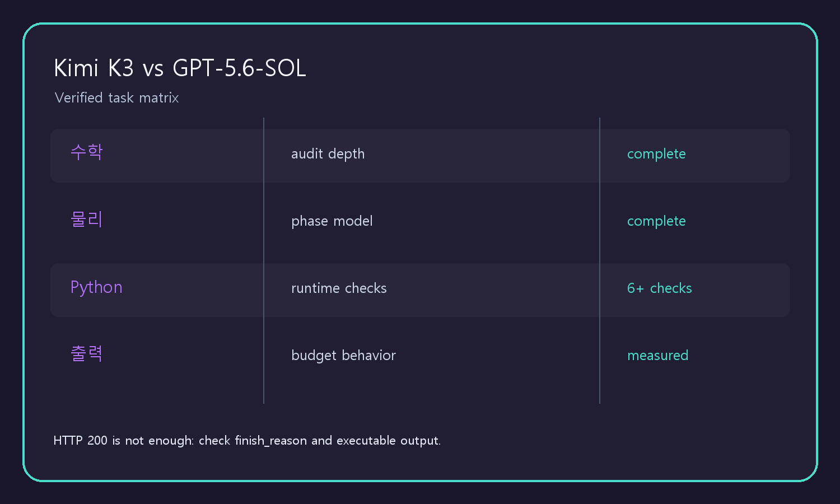Viewport: 840px width, 504px height.
Task: Select the 출력 row label
Action: [x=87, y=353]
